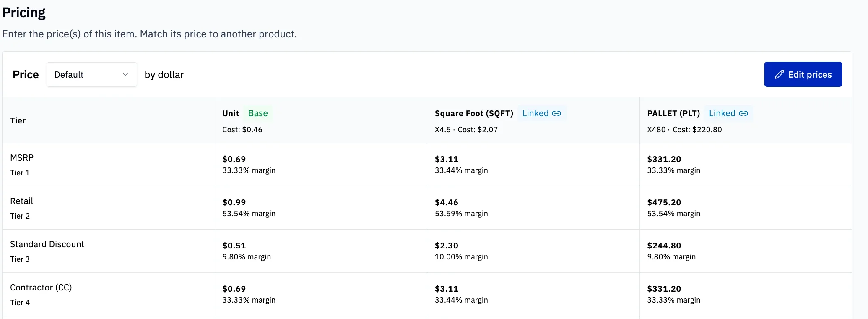
Task: Click the chain-link icon in the PALLET header
Action: click(x=743, y=113)
